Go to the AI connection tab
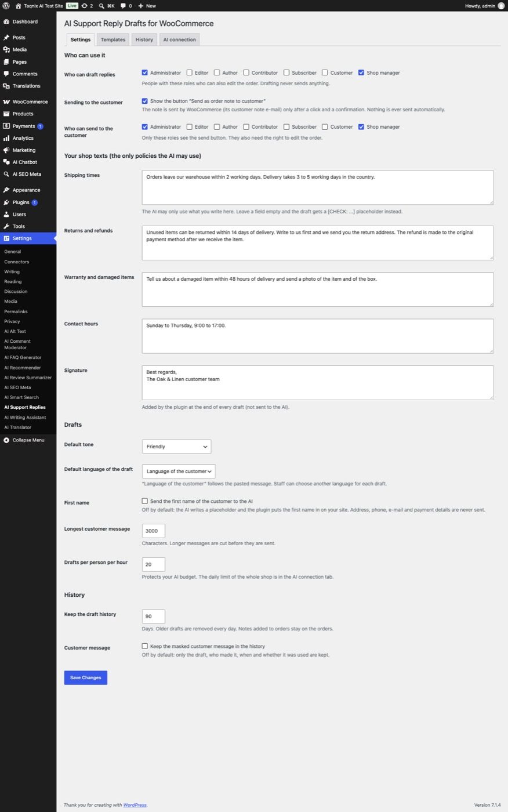This screenshot has height=812, width=508. click(179, 39)
